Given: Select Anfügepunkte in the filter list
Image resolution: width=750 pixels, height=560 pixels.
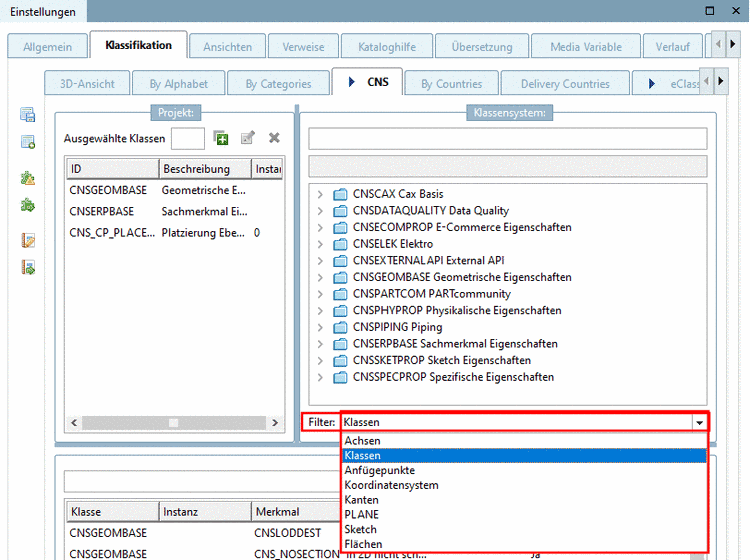Looking at the screenshot, I should [x=525, y=470].
